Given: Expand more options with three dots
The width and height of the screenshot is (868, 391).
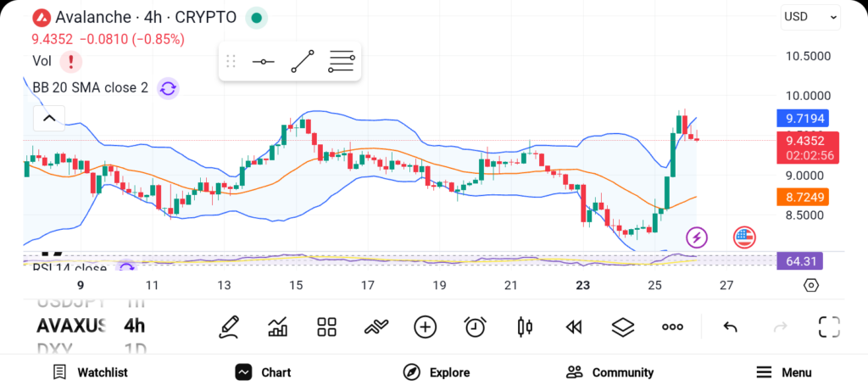Looking at the screenshot, I should (672, 327).
